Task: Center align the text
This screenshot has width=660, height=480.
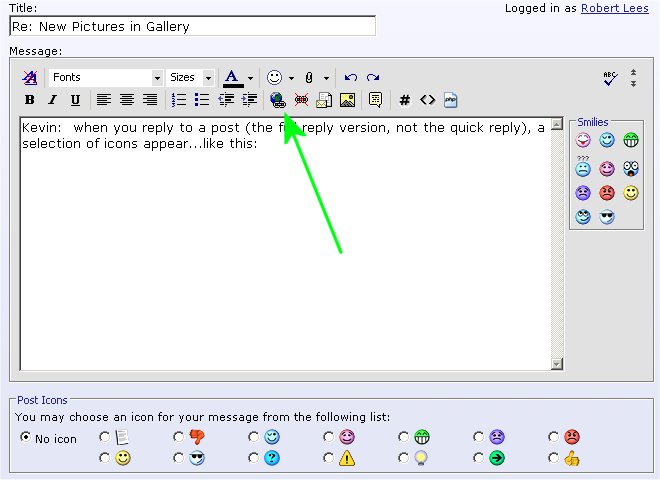Action: pos(127,100)
